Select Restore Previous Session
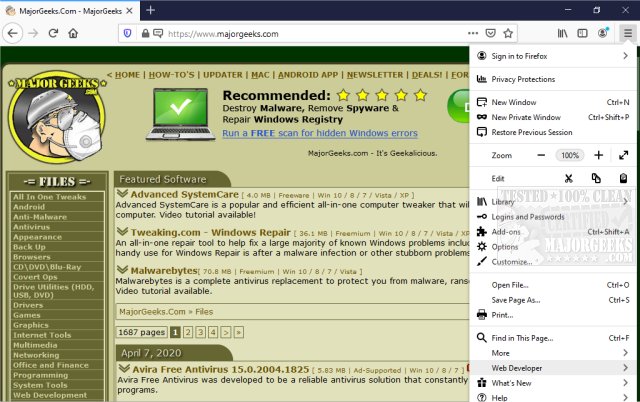This screenshot has width=640, height=402. click(553, 132)
